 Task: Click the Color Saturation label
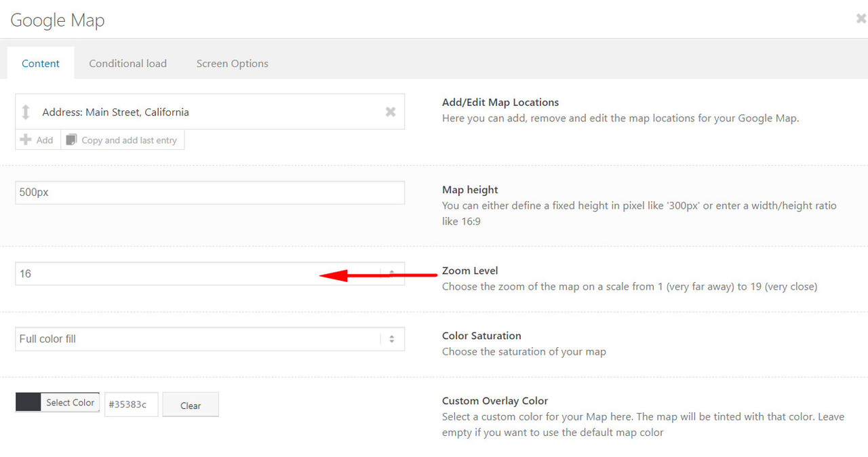[481, 336]
